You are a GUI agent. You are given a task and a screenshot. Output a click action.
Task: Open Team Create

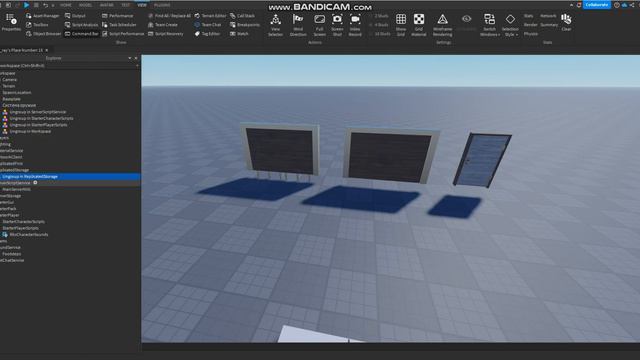pos(162,24)
